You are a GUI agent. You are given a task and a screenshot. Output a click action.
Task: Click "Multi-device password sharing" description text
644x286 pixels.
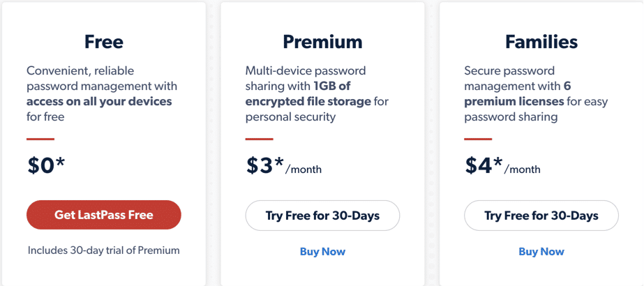click(x=306, y=70)
